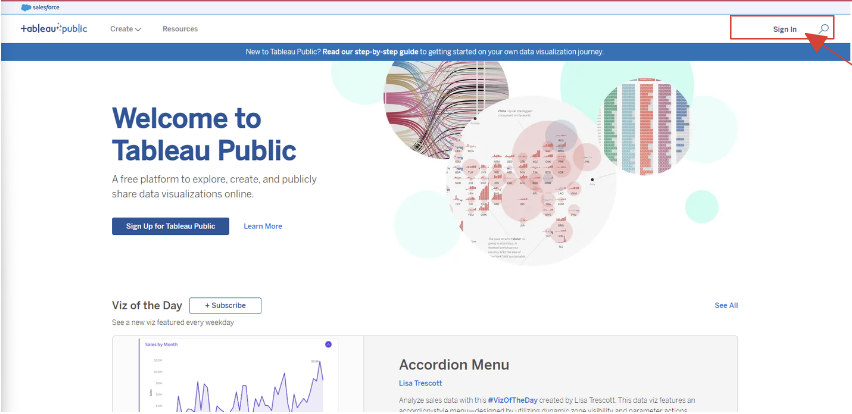Image resolution: width=852 pixels, height=414 pixels.
Task: Open the Sales by Month viz thumbnail
Action: point(238,375)
